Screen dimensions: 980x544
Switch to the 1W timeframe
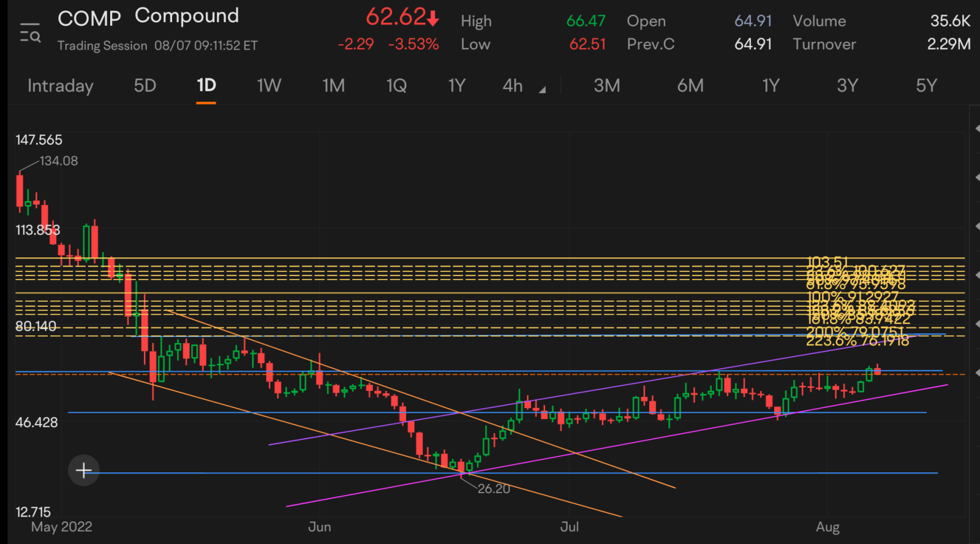(269, 86)
